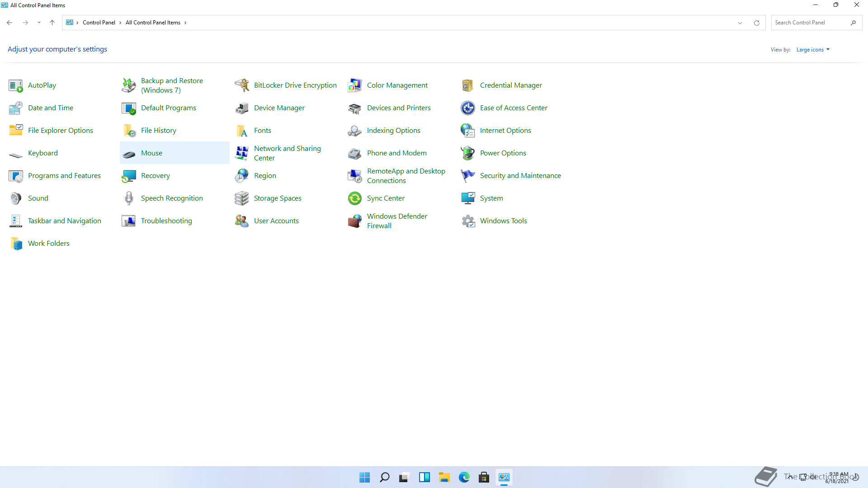868x488 pixels.
Task: Click the Storage Spaces link
Action: tap(278, 198)
